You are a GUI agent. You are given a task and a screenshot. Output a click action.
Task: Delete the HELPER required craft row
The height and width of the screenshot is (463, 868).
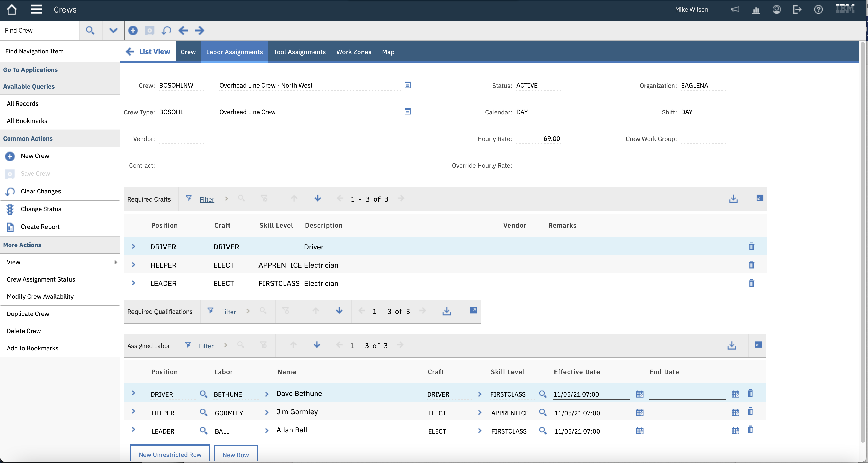[x=751, y=265]
